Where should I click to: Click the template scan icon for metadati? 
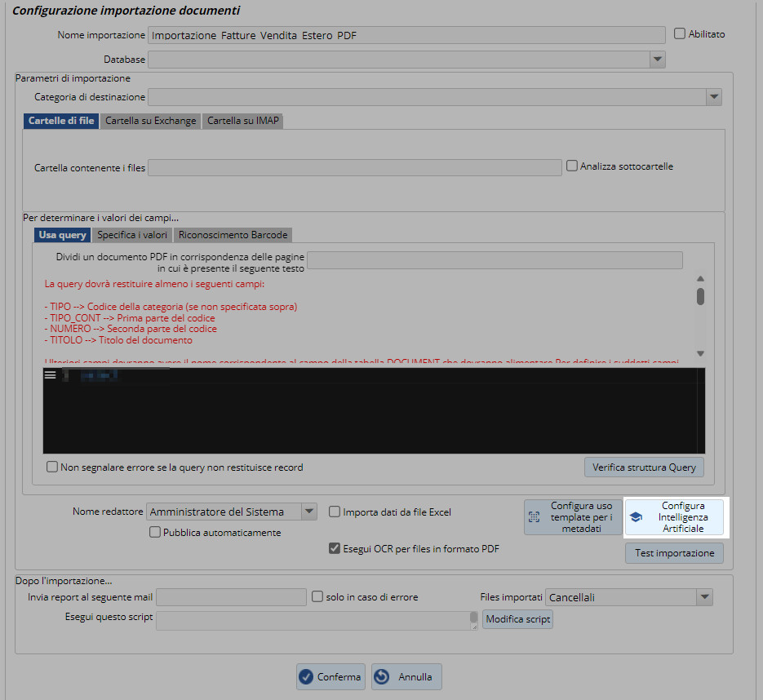coord(535,517)
